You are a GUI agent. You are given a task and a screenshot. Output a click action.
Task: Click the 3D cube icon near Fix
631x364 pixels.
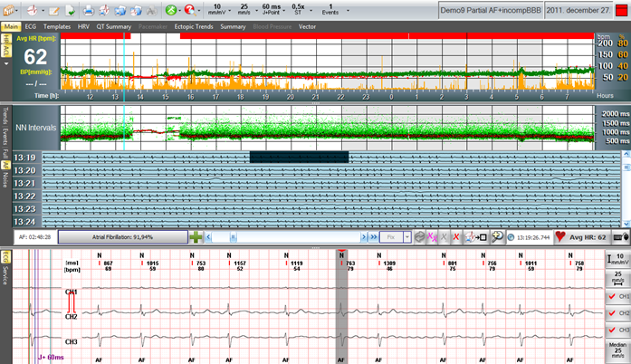(x=419, y=237)
